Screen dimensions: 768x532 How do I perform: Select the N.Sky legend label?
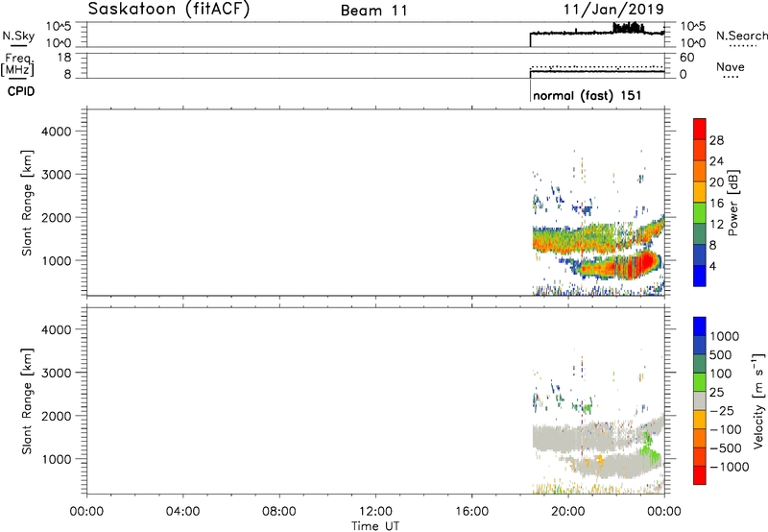pos(18,36)
